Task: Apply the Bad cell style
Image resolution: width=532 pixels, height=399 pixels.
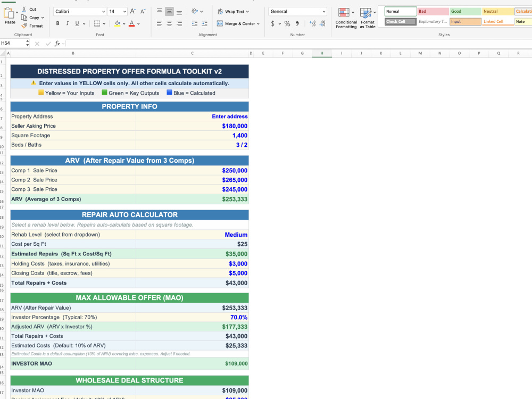Action: click(433, 12)
